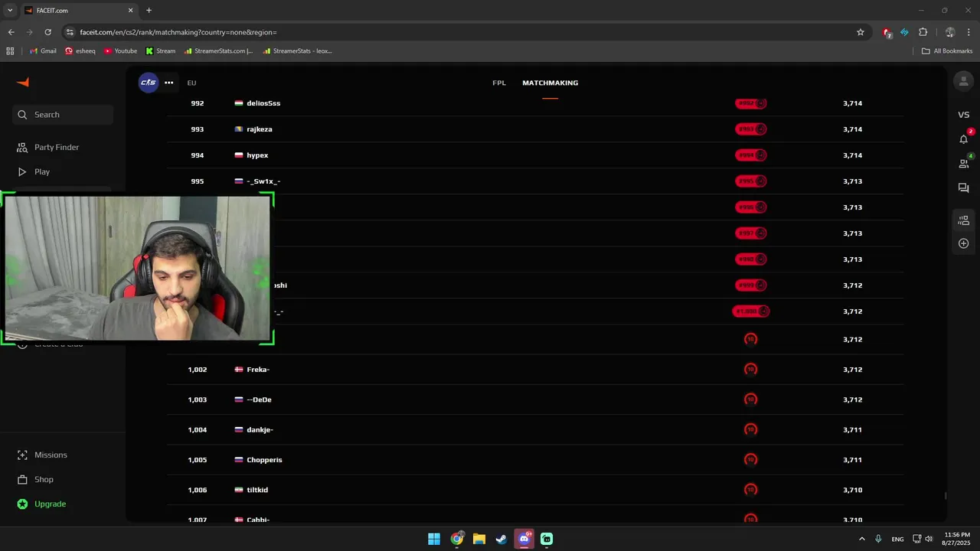The height and width of the screenshot is (551, 980).
Task: Click the VS icon in the right rail
Action: pyautogui.click(x=963, y=115)
